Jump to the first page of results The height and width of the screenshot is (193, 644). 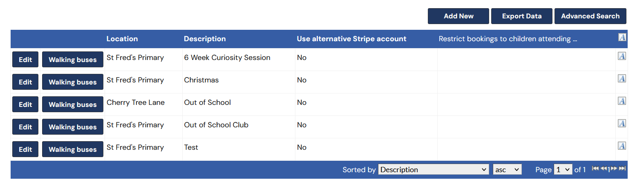click(x=595, y=169)
